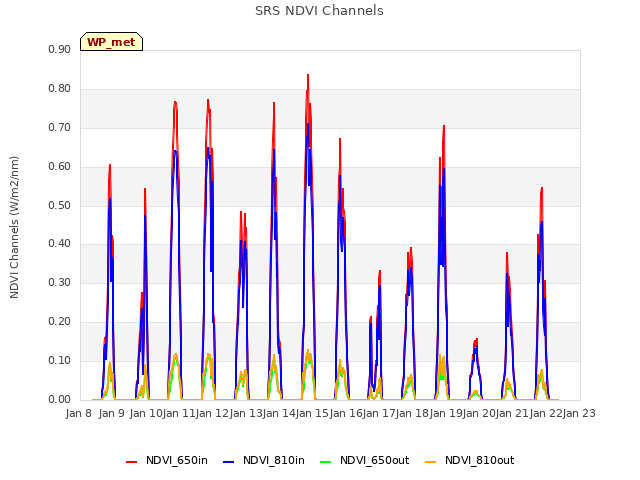
Task: Select the NDVI_810in legend label
Action: coord(274,460)
